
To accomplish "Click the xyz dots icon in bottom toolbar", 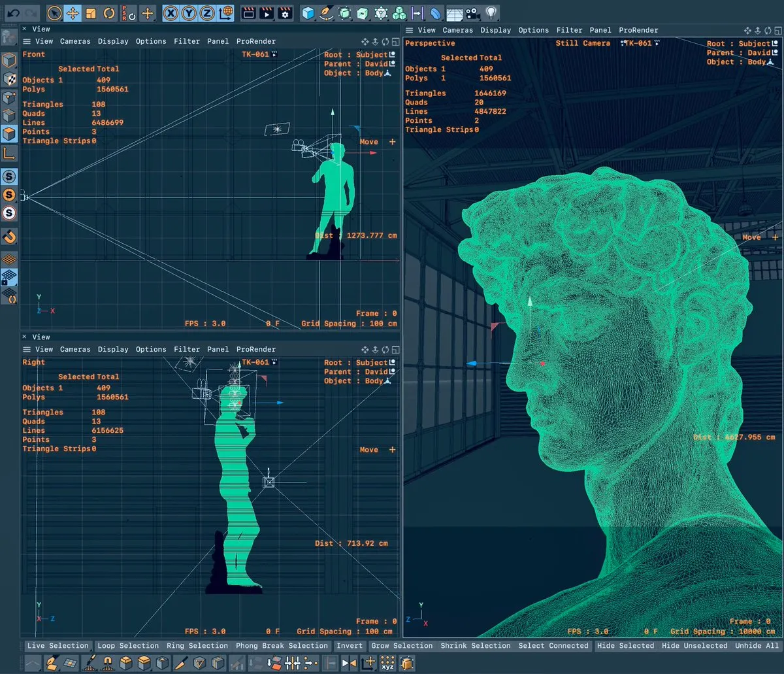I will click(x=387, y=663).
